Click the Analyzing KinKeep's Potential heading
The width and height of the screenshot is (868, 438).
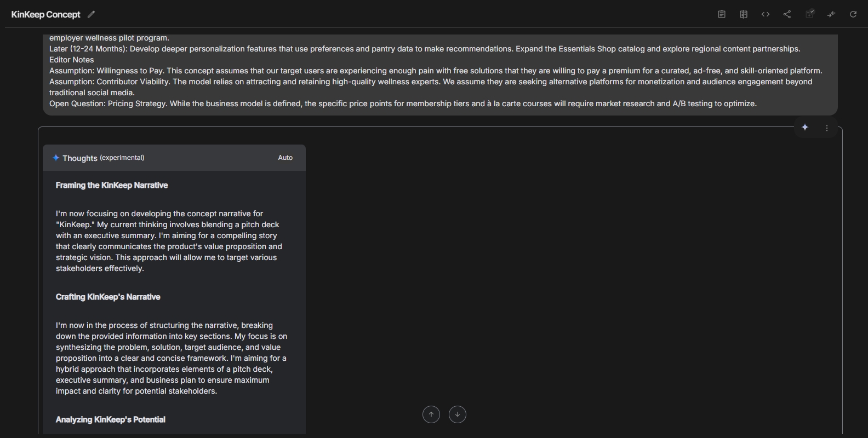click(x=111, y=419)
